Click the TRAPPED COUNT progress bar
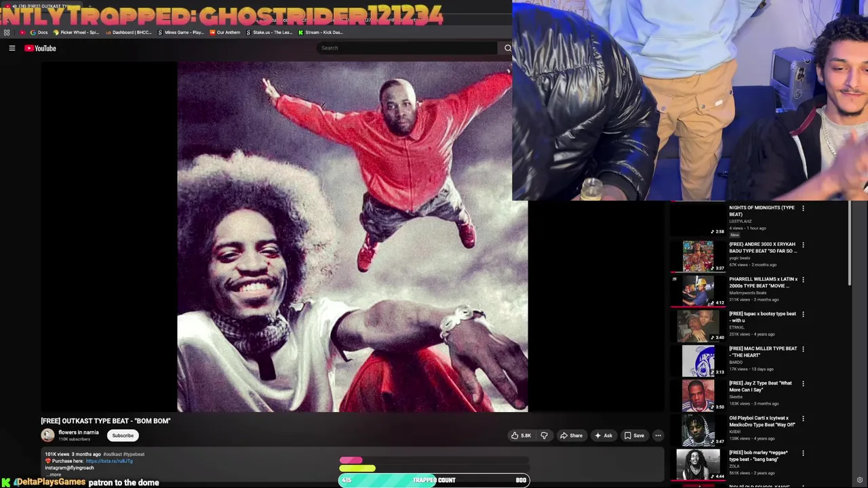 tap(434, 480)
